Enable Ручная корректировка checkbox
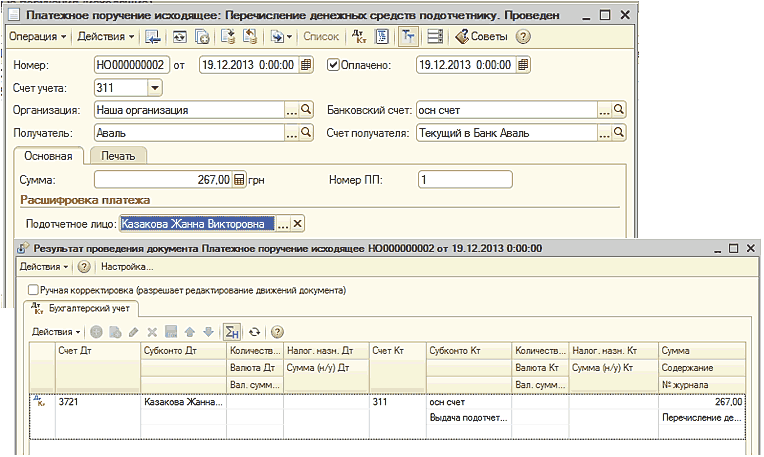 34,290
